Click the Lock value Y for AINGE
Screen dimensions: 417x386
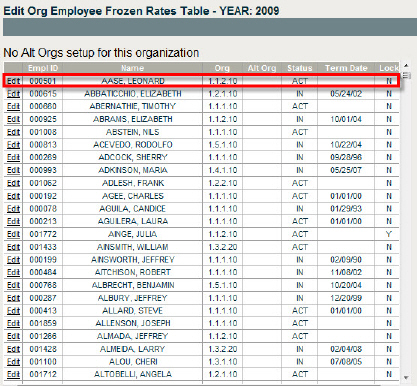click(389, 234)
